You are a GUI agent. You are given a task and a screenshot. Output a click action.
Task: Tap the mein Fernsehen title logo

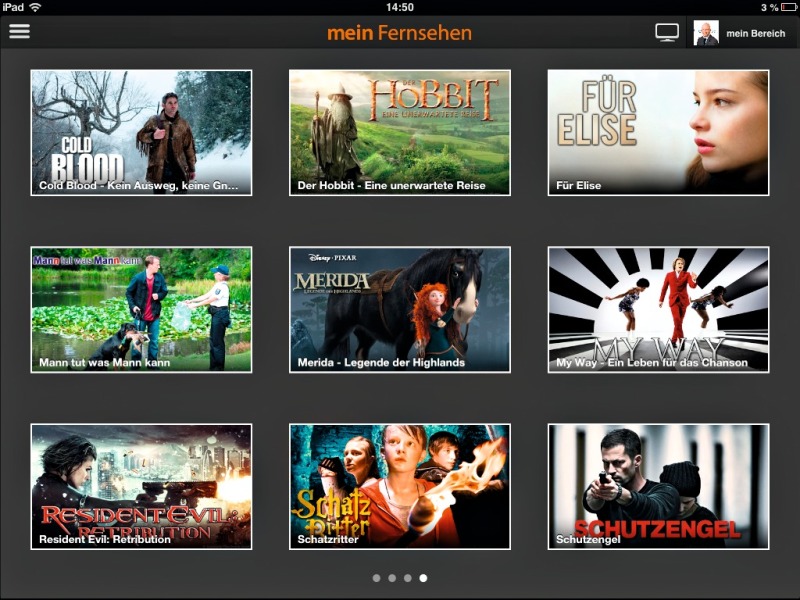point(399,33)
